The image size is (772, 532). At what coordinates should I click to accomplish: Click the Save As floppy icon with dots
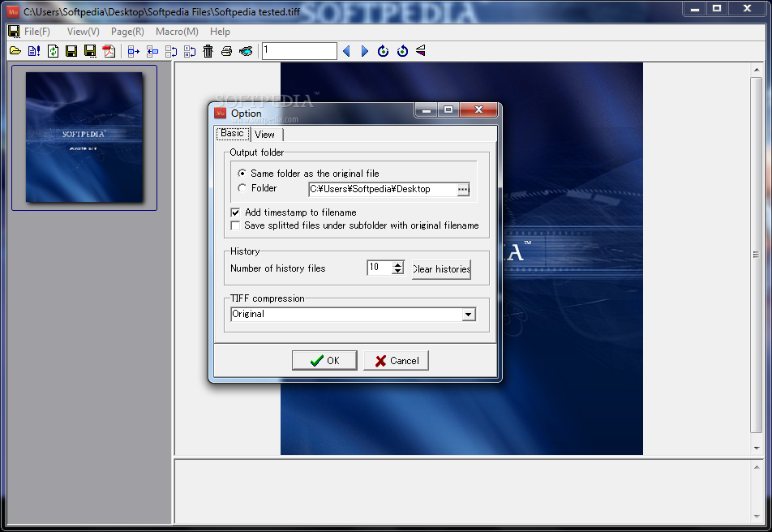point(90,51)
